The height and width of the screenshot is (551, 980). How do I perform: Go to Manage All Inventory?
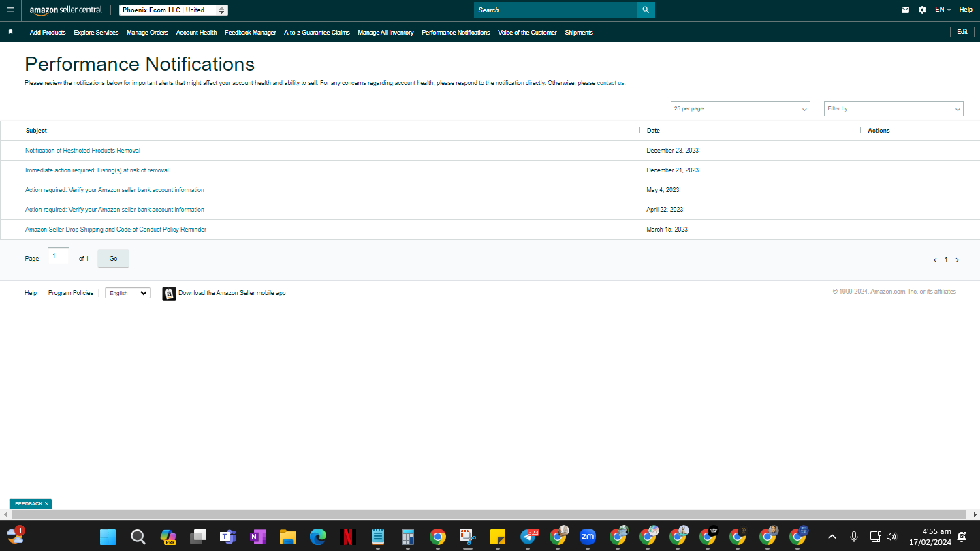point(385,33)
